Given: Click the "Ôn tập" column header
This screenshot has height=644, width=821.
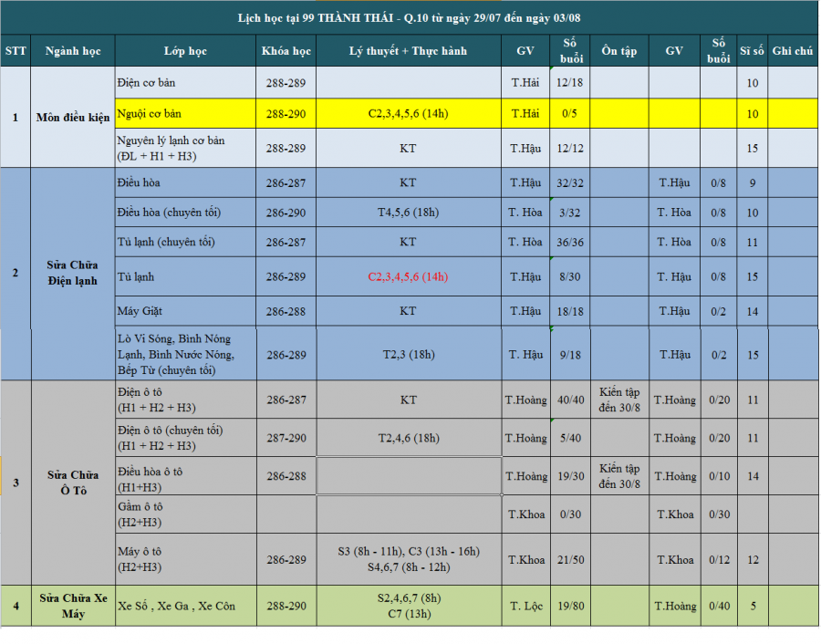Looking at the screenshot, I should (x=619, y=51).
